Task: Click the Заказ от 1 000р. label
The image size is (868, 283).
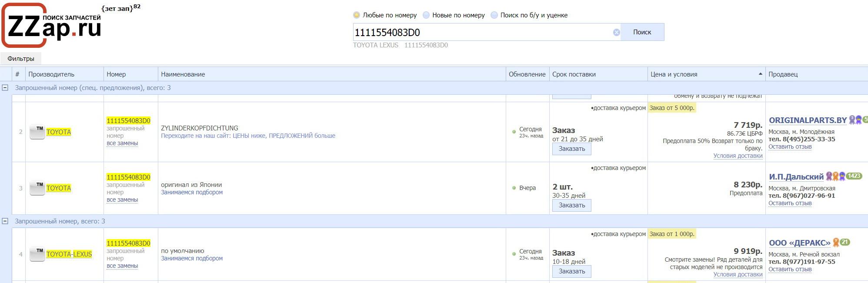Action: point(672,234)
